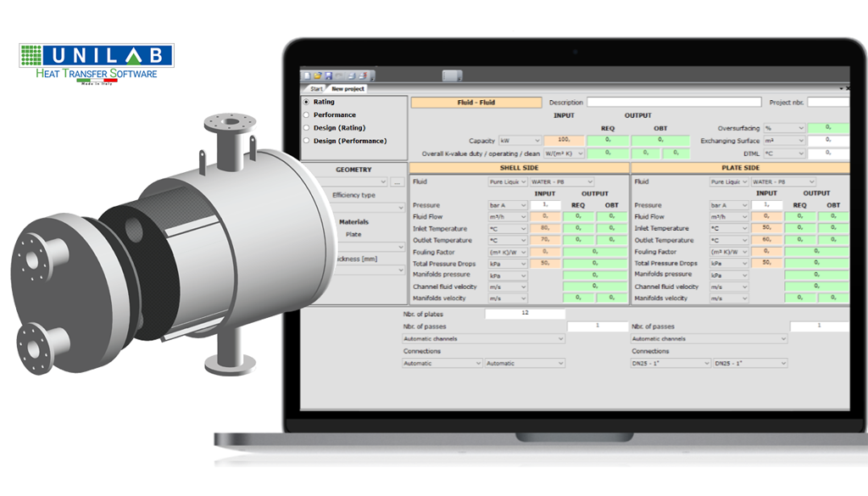This screenshot has width=868, height=496.
Task: Select the Rating radio button
Action: coord(307,102)
